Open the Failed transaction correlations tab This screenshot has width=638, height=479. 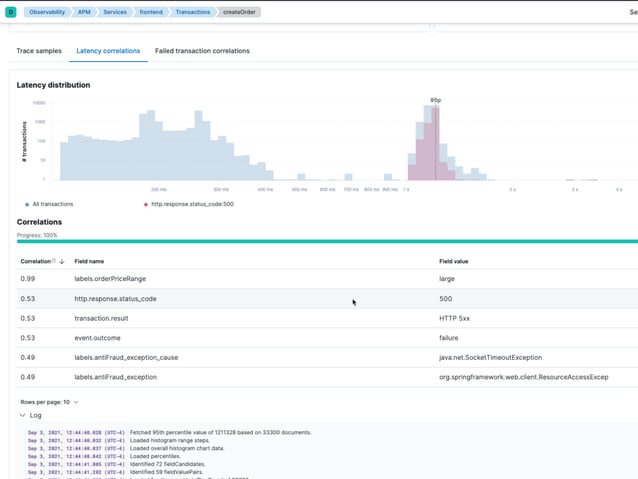coord(202,51)
